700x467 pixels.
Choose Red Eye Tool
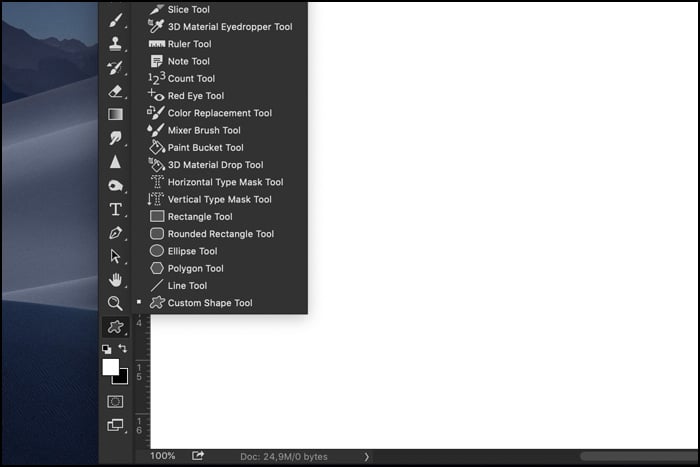[220, 96]
